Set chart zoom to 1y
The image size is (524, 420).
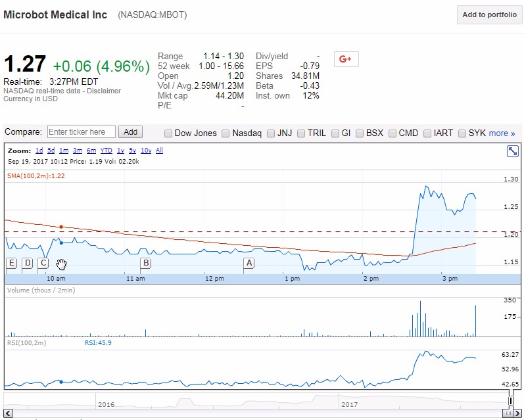tap(120, 151)
